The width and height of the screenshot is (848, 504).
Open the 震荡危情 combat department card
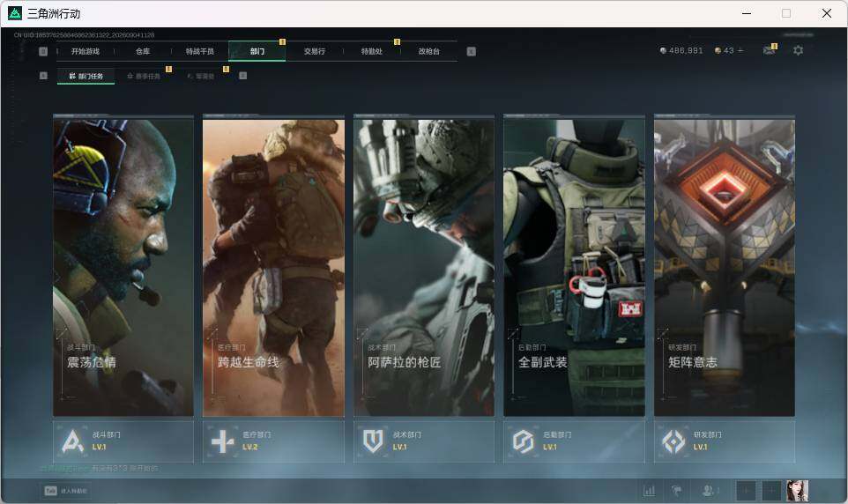tap(123, 265)
